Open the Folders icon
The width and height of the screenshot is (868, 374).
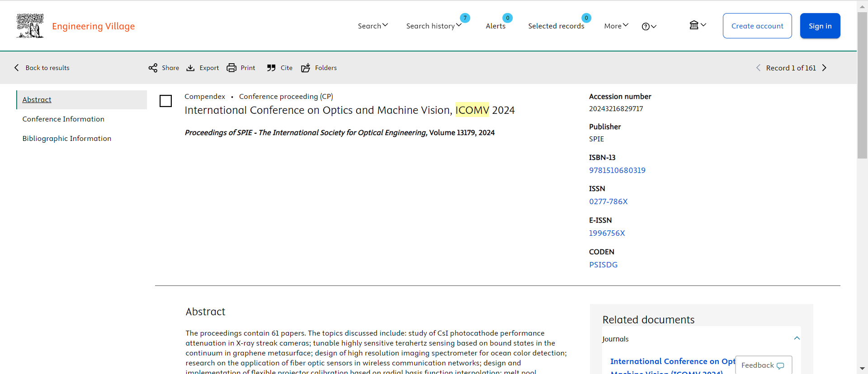(x=306, y=68)
